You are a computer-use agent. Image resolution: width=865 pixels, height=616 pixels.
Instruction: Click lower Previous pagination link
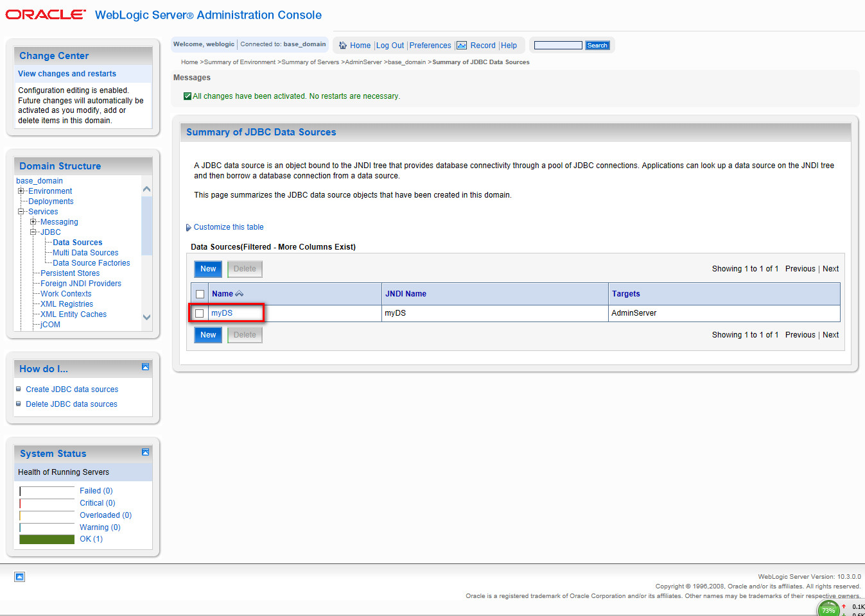pos(800,335)
